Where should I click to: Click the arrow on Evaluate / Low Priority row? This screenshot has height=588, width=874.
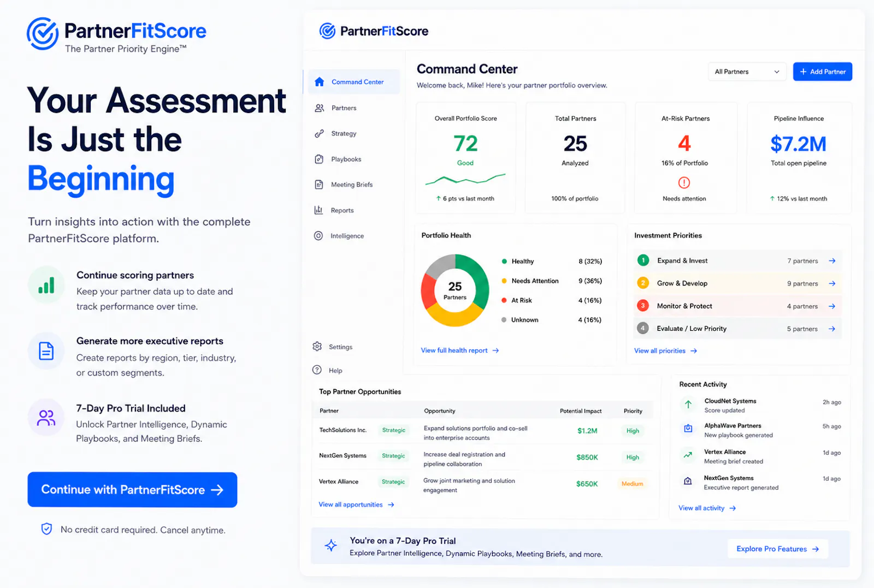coord(832,329)
